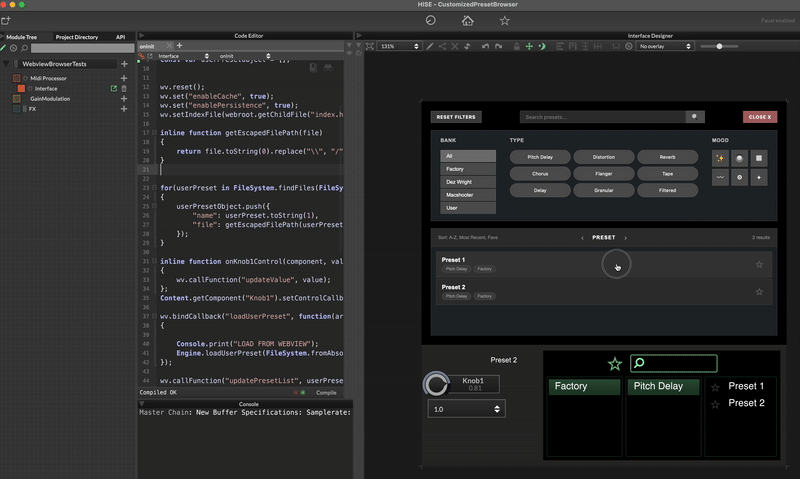Adjust the overlay opacity slider in designer toolbar
This screenshot has width=800, height=479.
[719, 46]
